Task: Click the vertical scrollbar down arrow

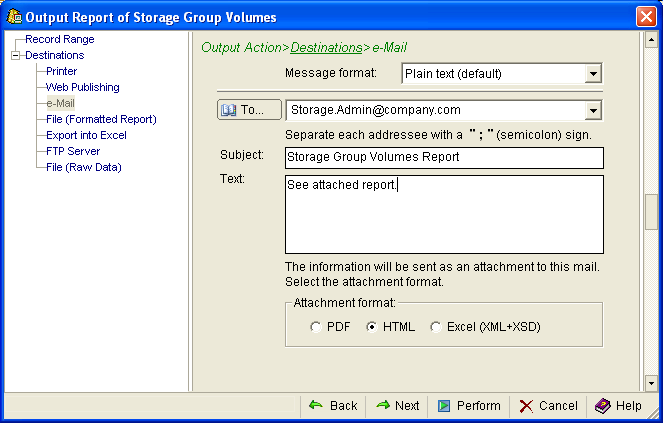Action: pyautogui.click(x=651, y=384)
